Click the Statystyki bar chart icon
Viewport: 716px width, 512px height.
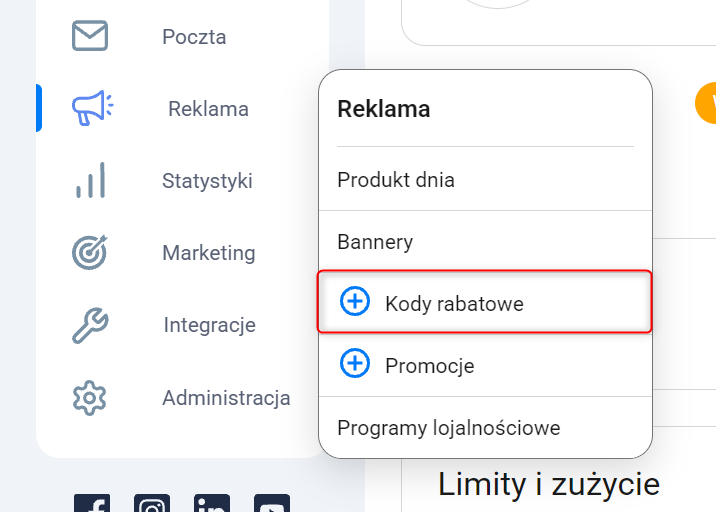pyautogui.click(x=90, y=180)
